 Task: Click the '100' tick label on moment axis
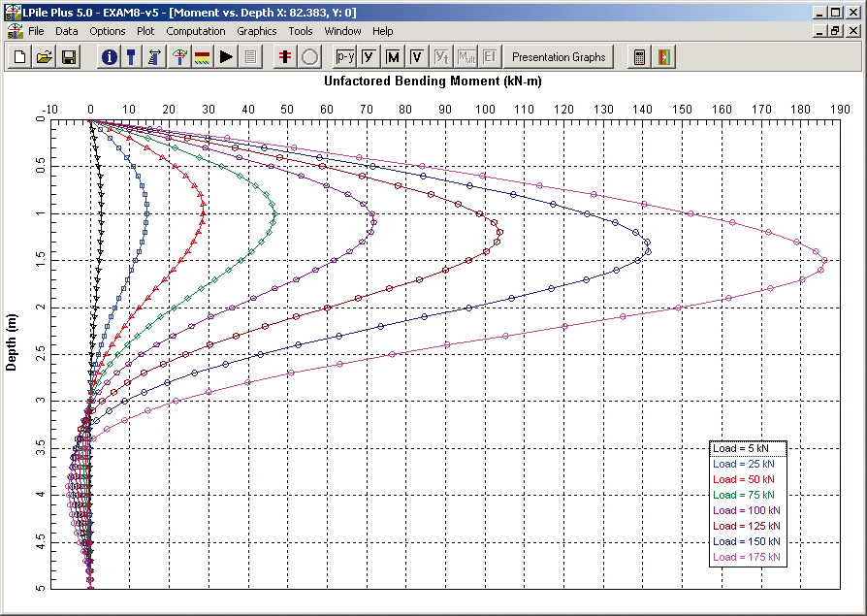click(x=485, y=109)
